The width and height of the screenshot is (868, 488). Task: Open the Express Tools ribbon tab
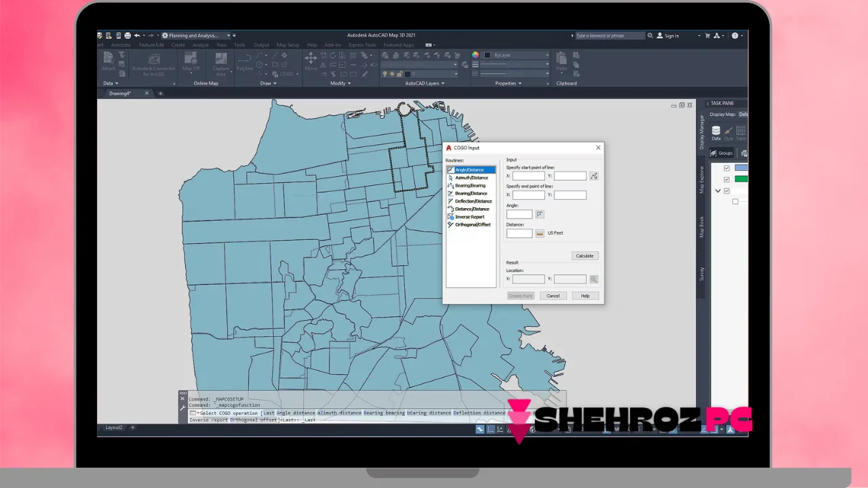pyautogui.click(x=362, y=45)
